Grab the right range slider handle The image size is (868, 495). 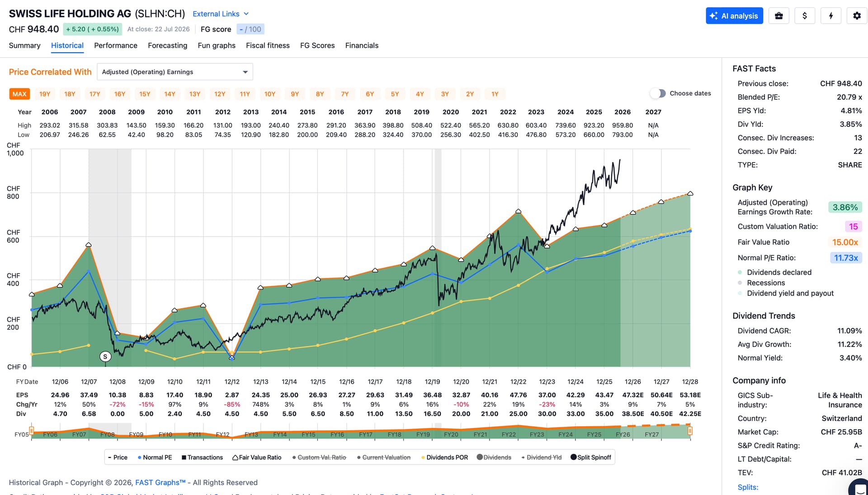(x=690, y=430)
